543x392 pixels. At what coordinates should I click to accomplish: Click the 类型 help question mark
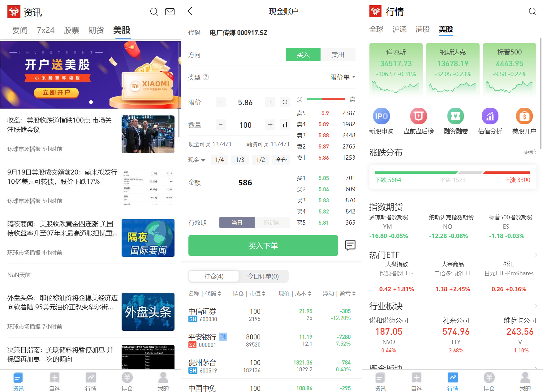pyautogui.click(x=206, y=77)
